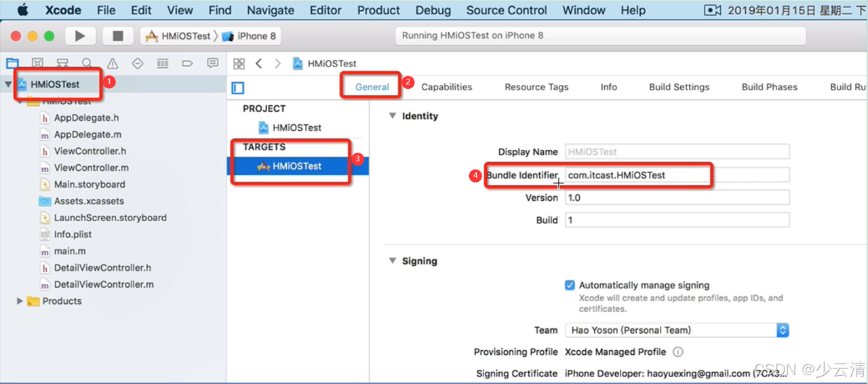This screenshot has height=384, width=868.
Task: Open the Debug navigator icon
Action: point(163,64)
